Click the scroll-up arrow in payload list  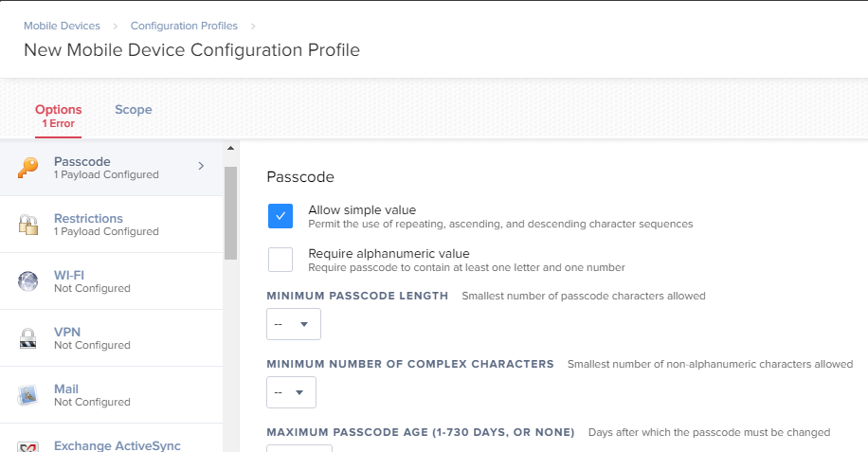(231, 148)
